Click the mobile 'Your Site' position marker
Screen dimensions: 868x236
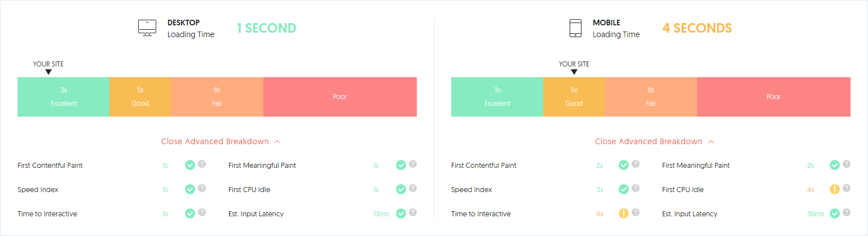574,72
